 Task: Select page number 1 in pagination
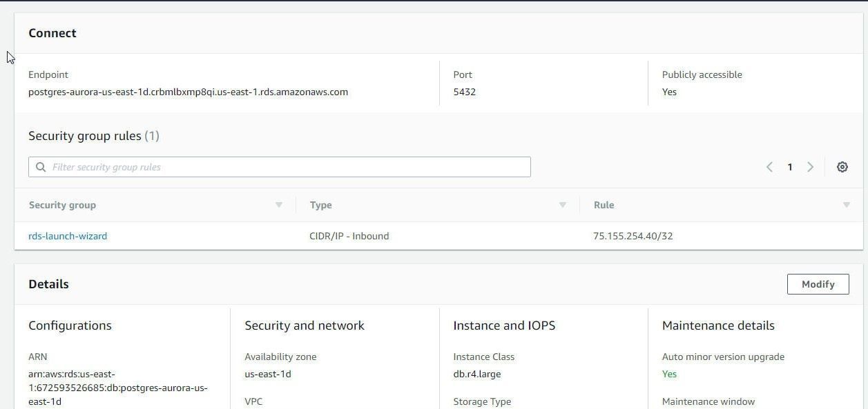(790, 167)
